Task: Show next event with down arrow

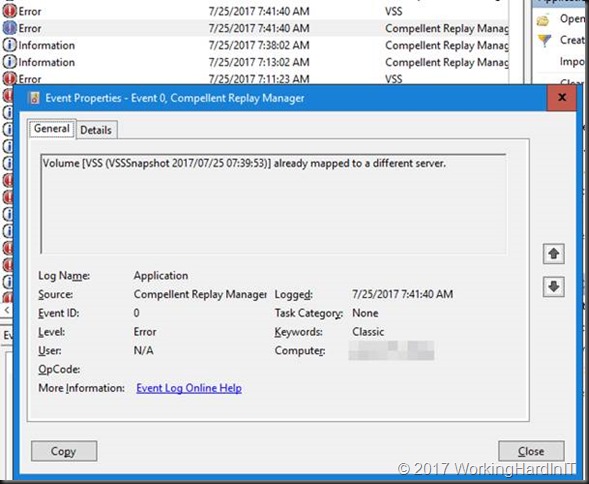Action: point(553,287)
